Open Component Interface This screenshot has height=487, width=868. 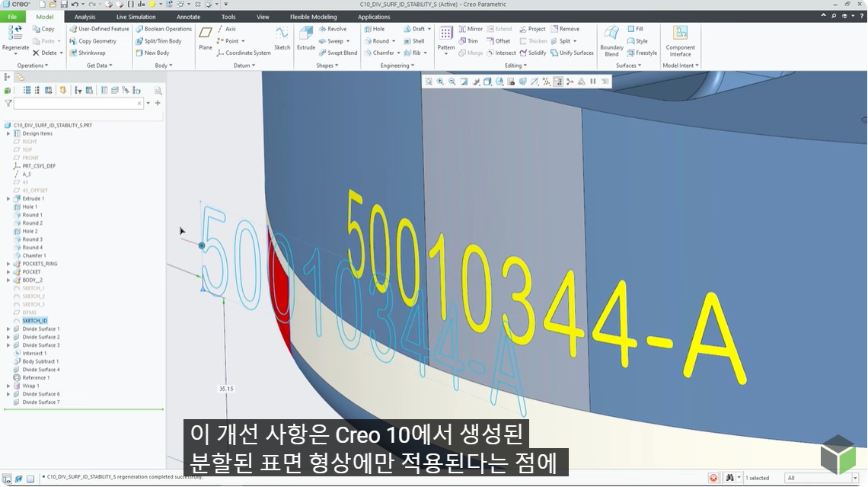coord(681,40)
